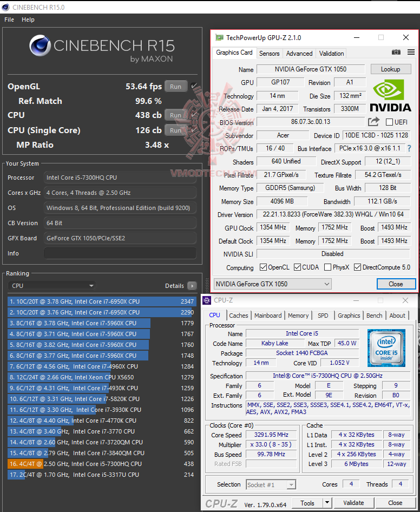Select ranking row 12 i7-4770K 822
The width and height of the screenshot is (420, 512).
coord(102,421)
